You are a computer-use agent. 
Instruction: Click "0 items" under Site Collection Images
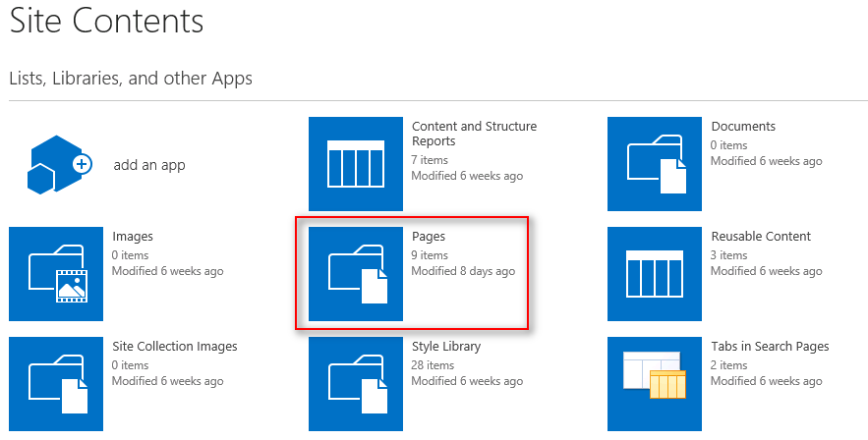coord(130,365)
